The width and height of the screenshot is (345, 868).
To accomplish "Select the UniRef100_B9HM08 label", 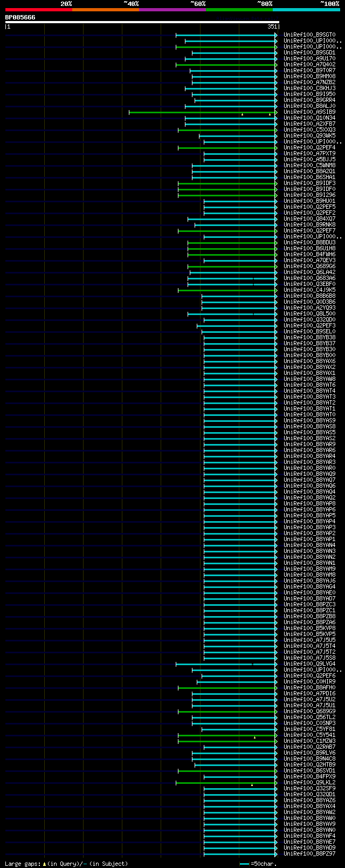I will tap(309, 77).
